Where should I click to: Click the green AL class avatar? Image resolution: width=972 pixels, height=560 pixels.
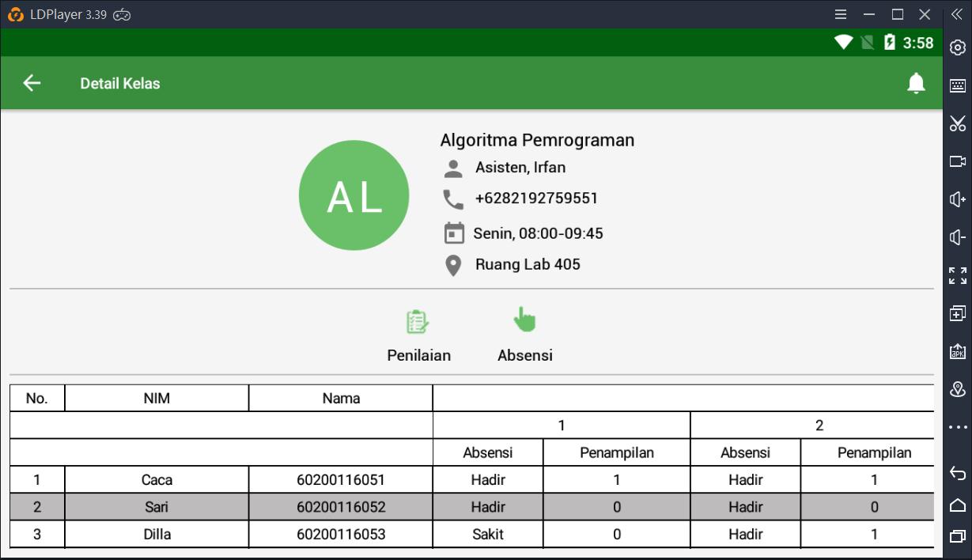(354, 195)
